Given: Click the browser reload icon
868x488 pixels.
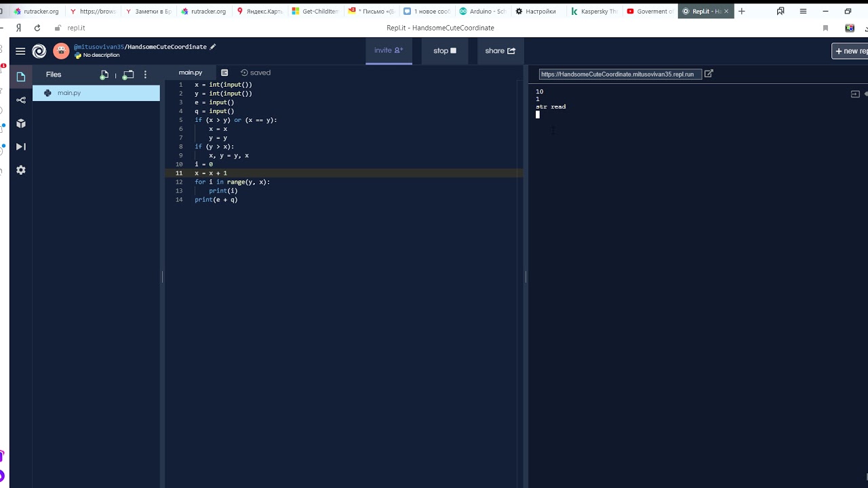Looking at the screenshot, I should pos(37,28).
